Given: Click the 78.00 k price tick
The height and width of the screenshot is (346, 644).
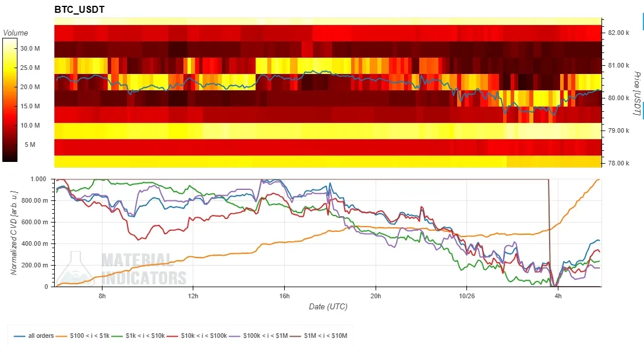Looking at the screenshot, I should [618, 163].
